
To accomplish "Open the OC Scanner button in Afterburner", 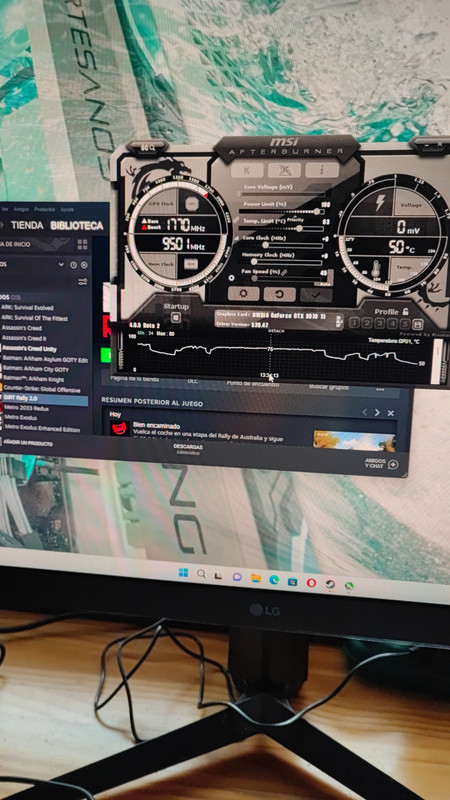I will coord(146,148).
